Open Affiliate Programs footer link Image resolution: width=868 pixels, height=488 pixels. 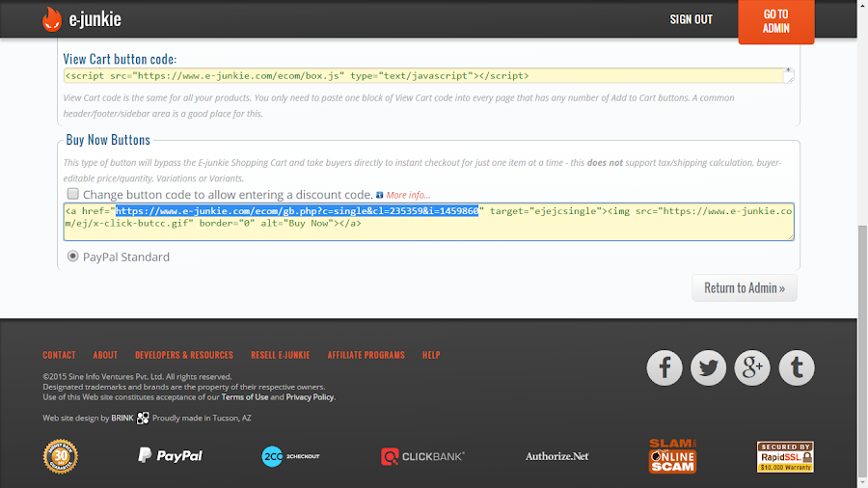point(366,355)
